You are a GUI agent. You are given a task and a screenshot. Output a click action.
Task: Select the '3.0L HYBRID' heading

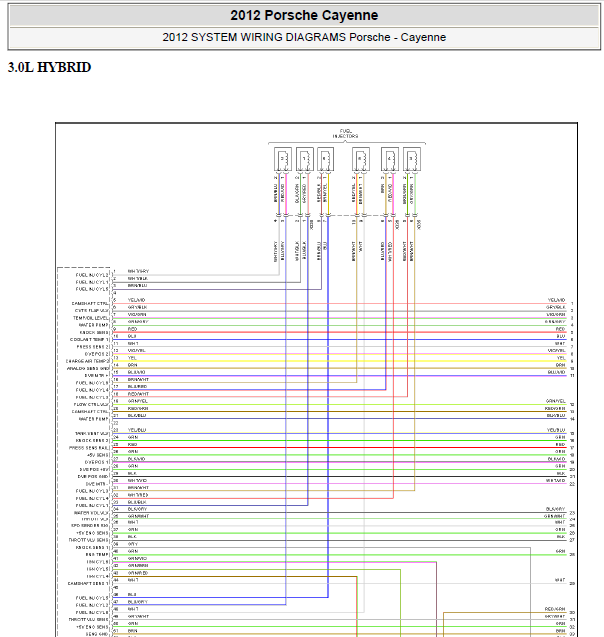coord(49,67)
